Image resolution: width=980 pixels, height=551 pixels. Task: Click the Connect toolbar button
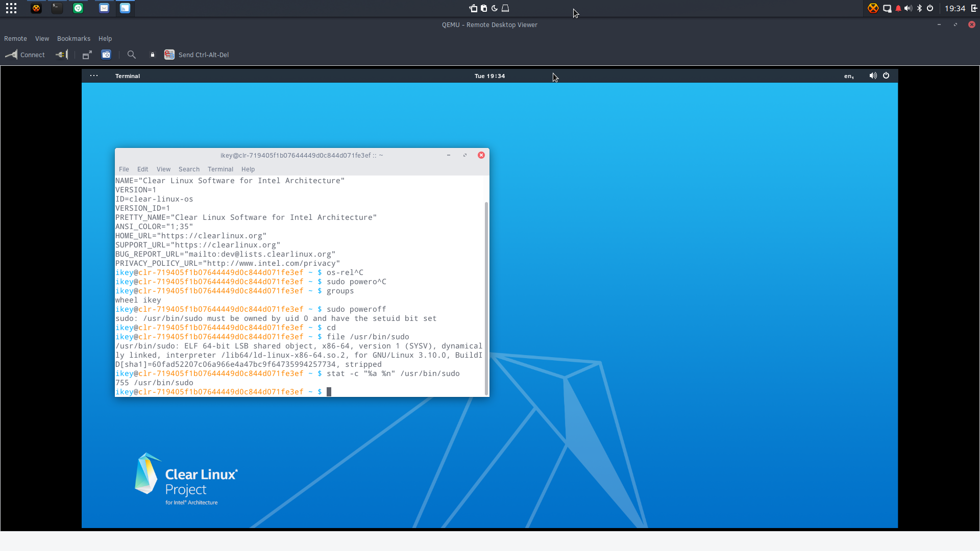25,55
